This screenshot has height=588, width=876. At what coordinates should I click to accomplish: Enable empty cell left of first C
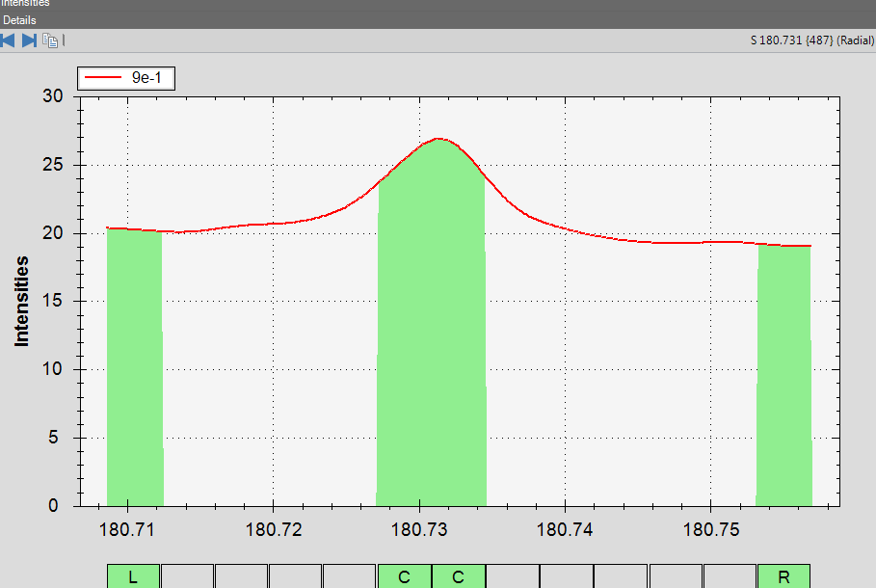[x=350, y=576]
